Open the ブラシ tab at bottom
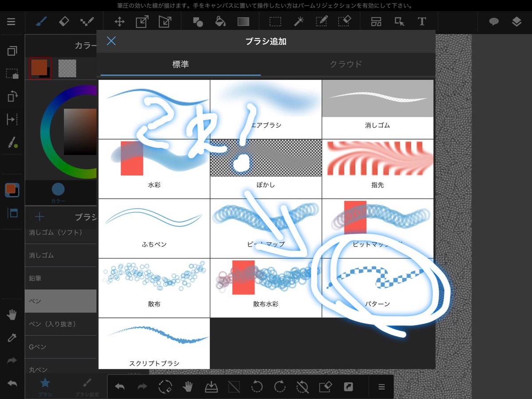Image resolution: width=532 pixels, height=399 pixels. pos(45,387)
